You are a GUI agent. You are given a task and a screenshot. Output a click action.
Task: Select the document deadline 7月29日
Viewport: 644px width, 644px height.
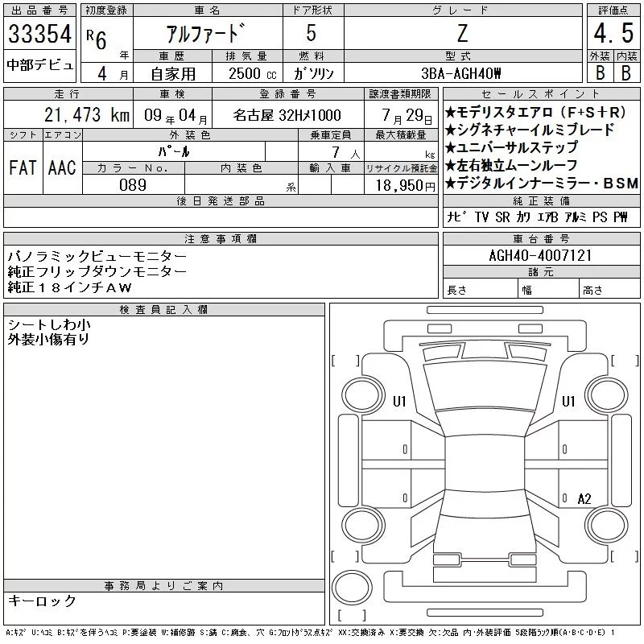[x=407, y=116]
